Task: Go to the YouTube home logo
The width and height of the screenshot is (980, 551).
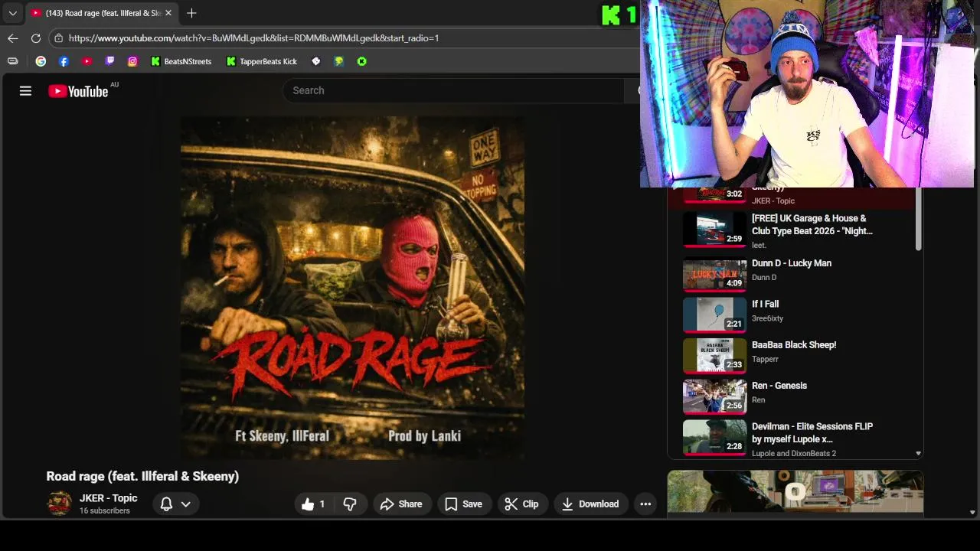Action: [78, 91]
